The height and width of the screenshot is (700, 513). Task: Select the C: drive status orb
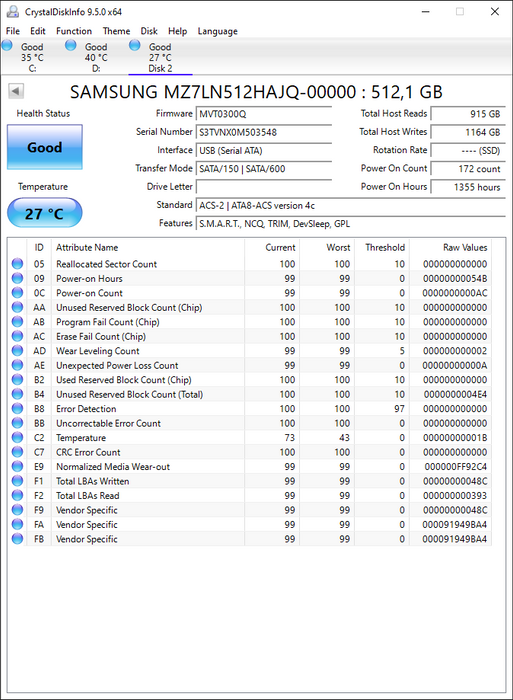pos(7,45)
